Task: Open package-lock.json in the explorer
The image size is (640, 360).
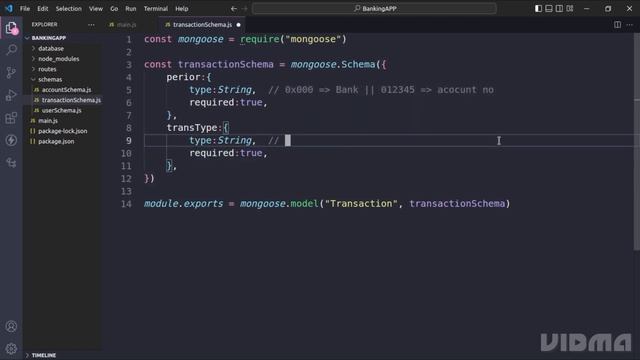Action: 62,131
